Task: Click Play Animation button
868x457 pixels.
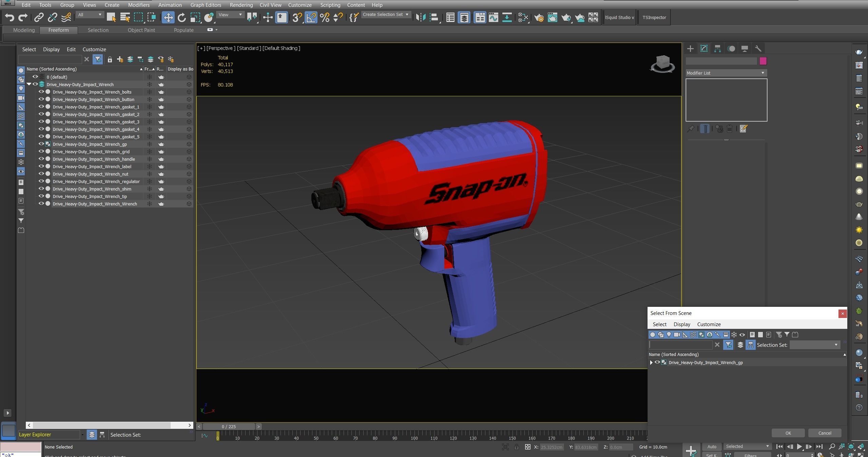Action: 799,446
